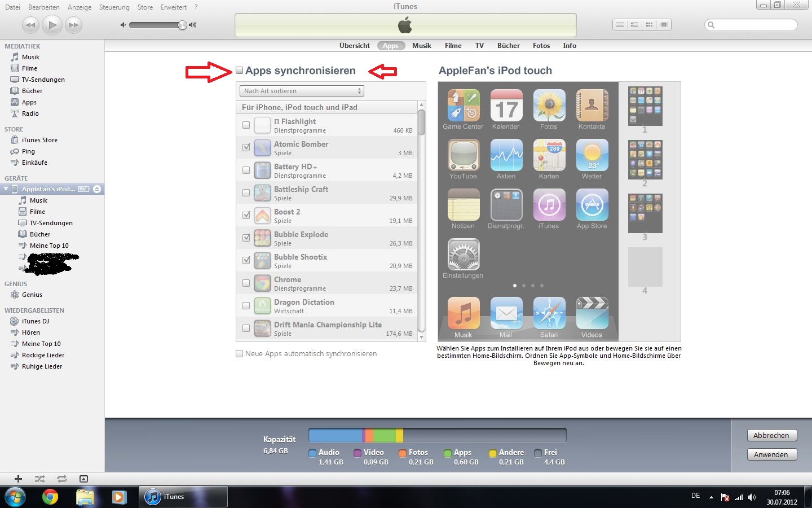Click the search field
812x508 pixels.
point(751,25)
